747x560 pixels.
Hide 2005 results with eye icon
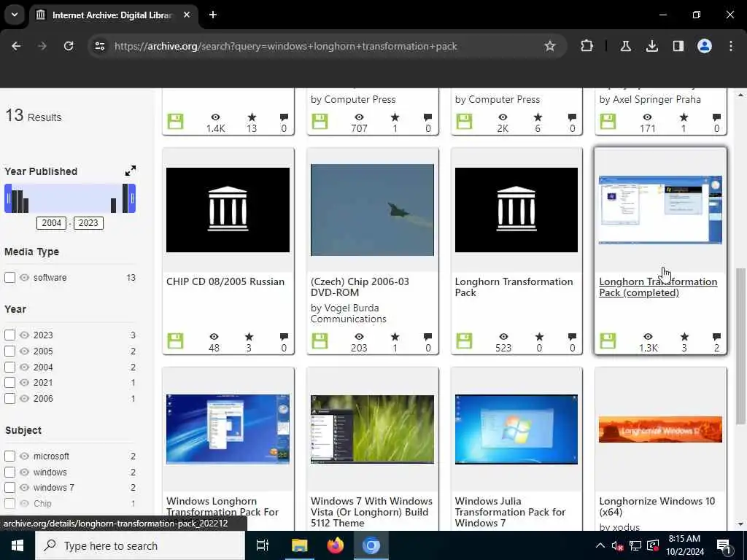pos(24,351)
